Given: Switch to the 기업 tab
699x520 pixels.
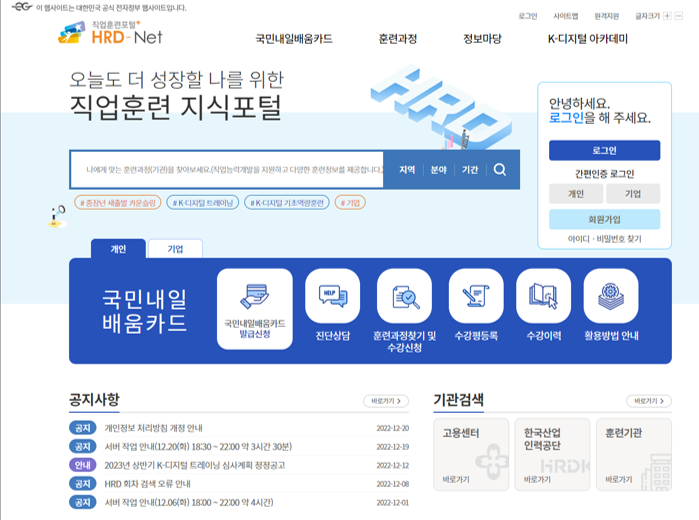Looking at the screenshot, I should (175, 249).
